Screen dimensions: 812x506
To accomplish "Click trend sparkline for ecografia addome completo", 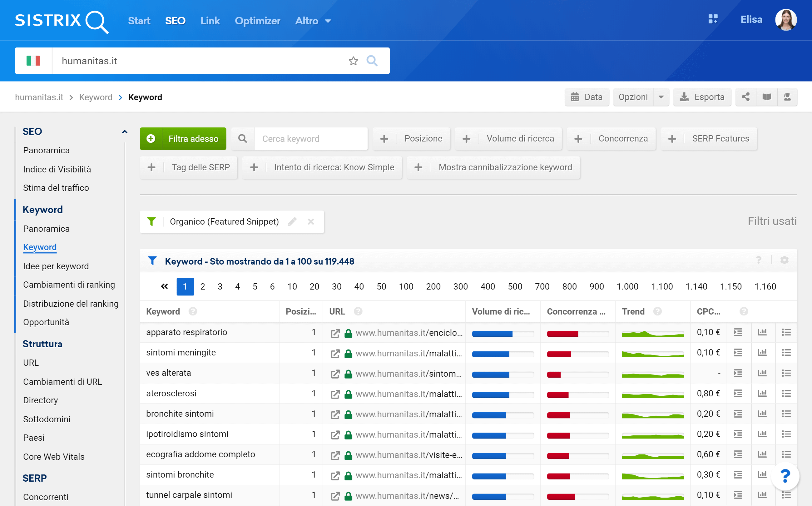I will 652,456.
